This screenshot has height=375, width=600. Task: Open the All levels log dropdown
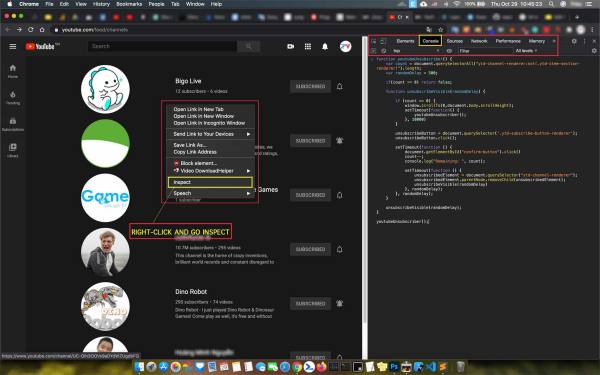point(526,51)
